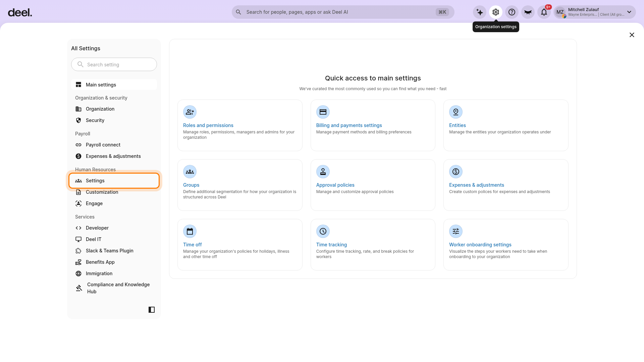Viewport: 644px width, 362px height.
Task: Open Customization in sidebar
Action: click(114, 192)
